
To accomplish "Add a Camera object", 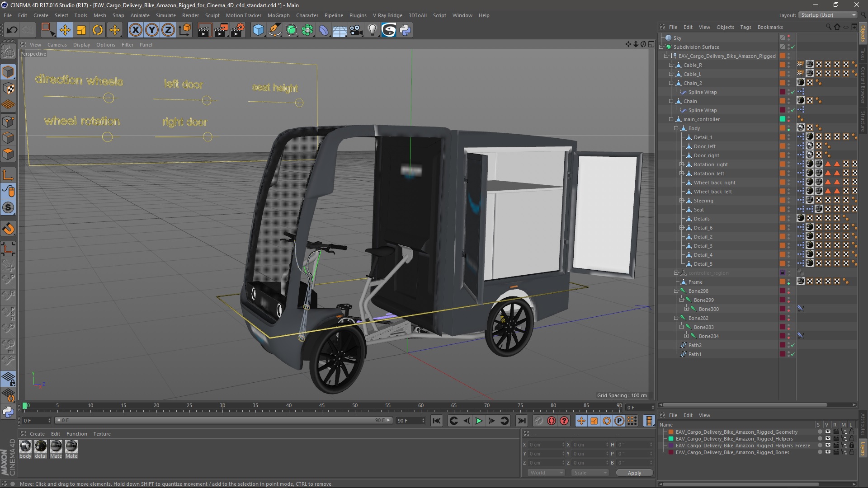I will pyautogui.click(x=356, y=30).
